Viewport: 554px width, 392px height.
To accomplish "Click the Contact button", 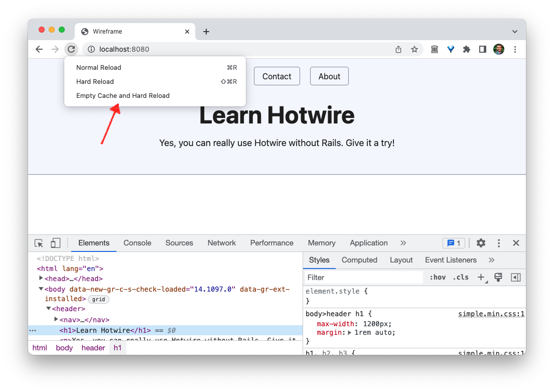I will tap(276, 76).
